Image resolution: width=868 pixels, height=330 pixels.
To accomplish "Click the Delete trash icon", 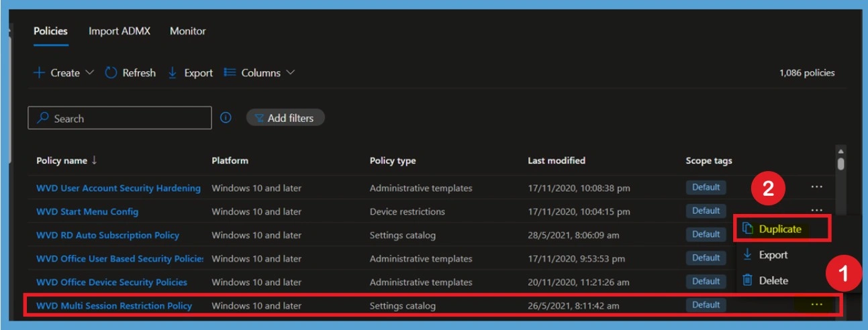I will 747,280.
